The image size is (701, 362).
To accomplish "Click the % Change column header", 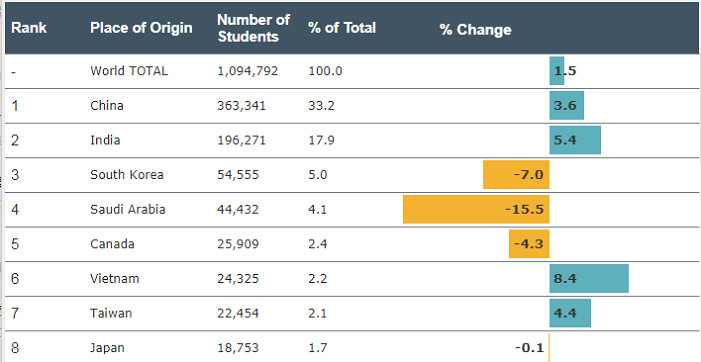I will (475, 29).
